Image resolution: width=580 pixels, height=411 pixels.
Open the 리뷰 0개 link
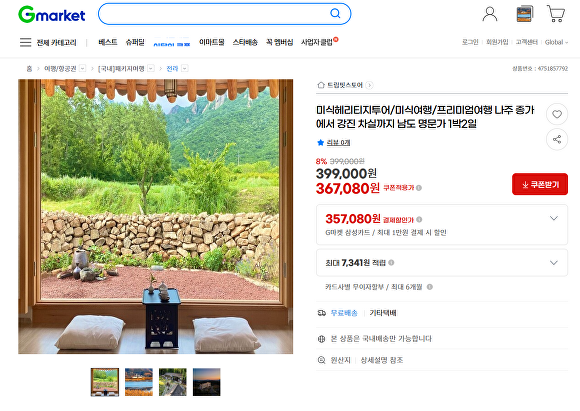(338, 142)
